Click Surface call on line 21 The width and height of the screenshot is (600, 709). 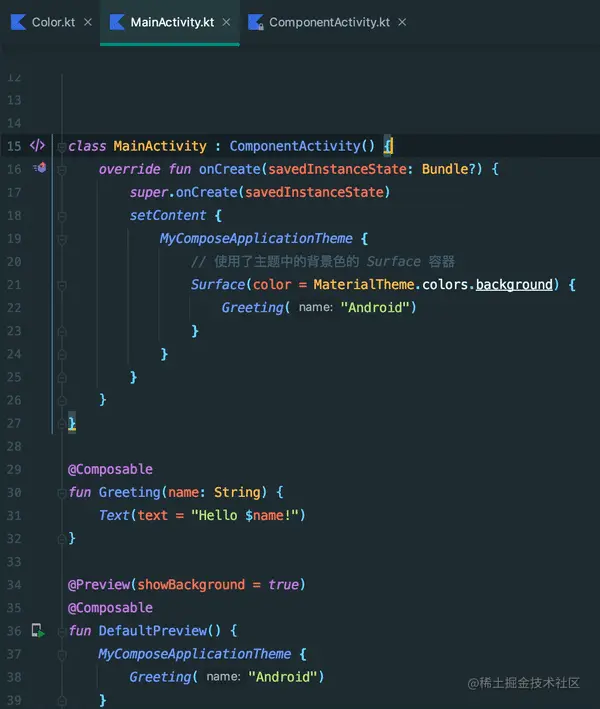click(x=218, y=284)
